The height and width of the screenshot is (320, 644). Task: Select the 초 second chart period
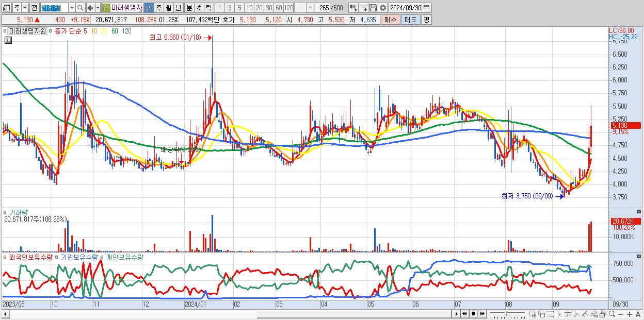[199, 8]
